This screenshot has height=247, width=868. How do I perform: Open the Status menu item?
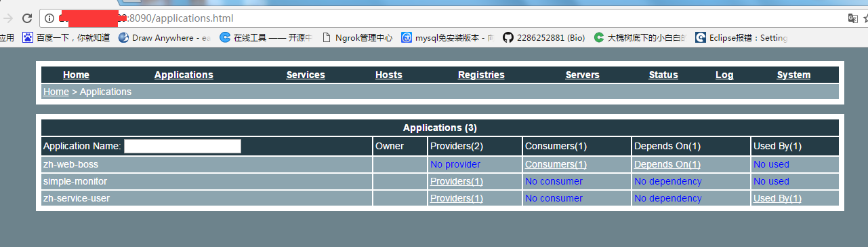click(663, 75)
